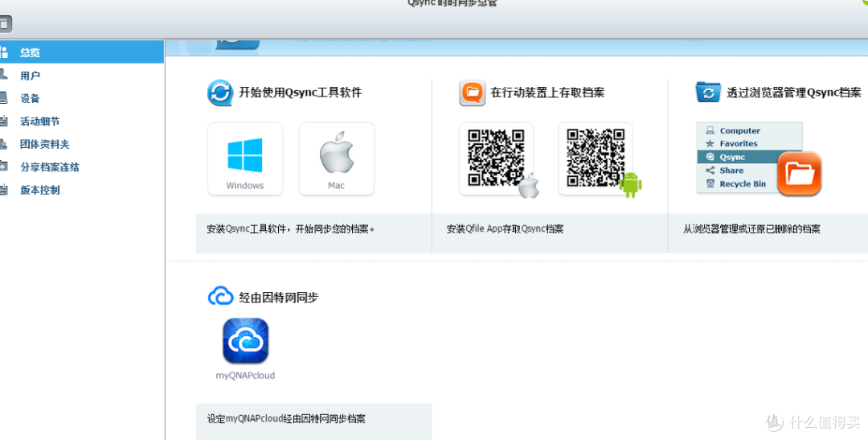Click the Qfile icon beside 在行动装置上存取档案

point(473,93)
